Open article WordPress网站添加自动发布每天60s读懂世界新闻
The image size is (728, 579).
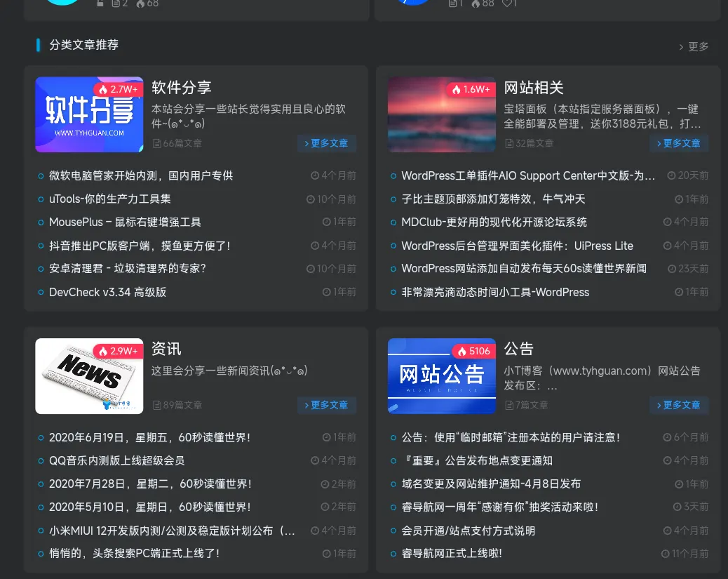(x=524, y=269)
